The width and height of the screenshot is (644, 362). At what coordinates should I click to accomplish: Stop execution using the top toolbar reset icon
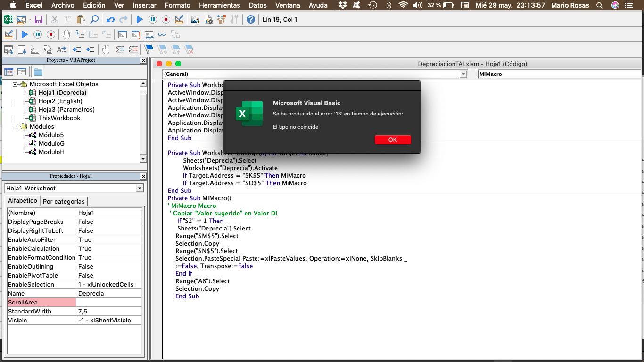(x=166, y=19)
